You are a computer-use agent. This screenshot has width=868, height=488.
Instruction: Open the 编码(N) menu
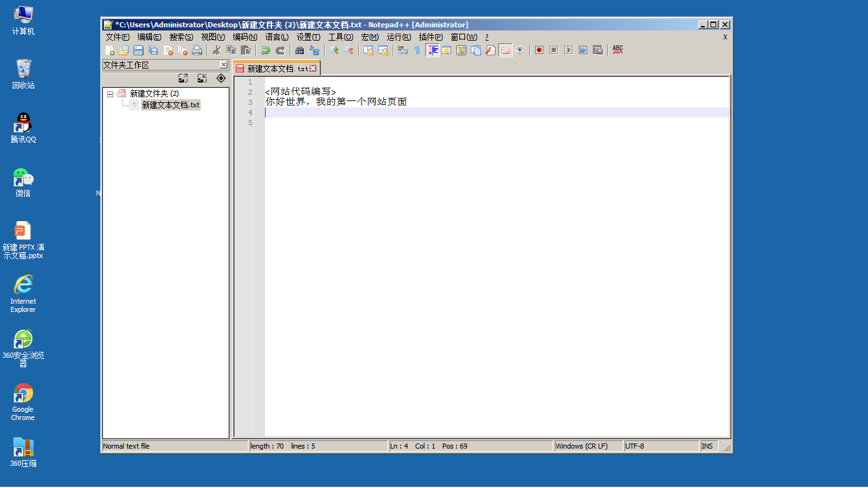click(245, 37)
